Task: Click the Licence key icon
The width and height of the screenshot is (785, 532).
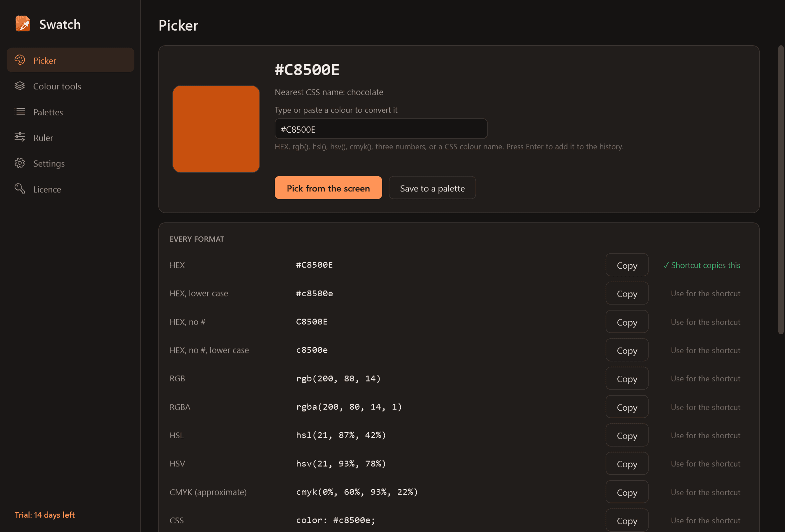Action: (x=20, y=189)
